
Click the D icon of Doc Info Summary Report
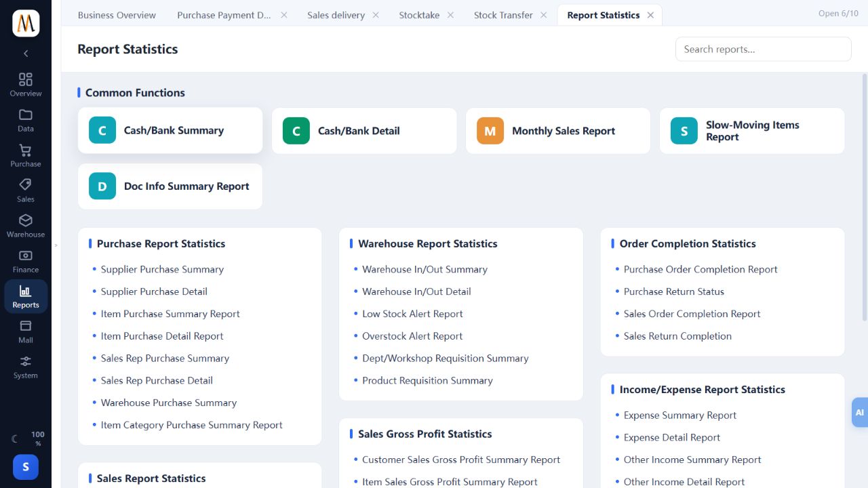[102, 186]
